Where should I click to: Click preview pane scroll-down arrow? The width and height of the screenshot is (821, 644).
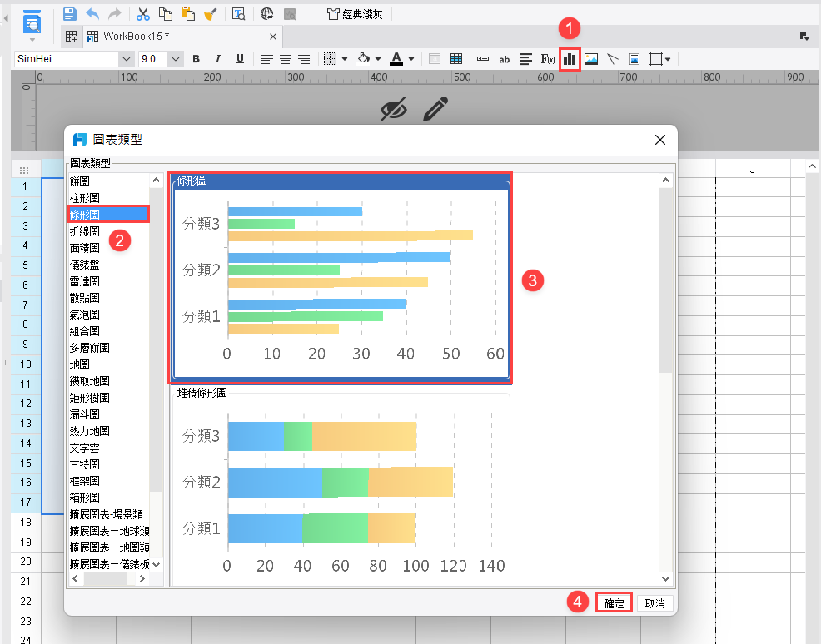pyautogui.click(x=665, y=578)
